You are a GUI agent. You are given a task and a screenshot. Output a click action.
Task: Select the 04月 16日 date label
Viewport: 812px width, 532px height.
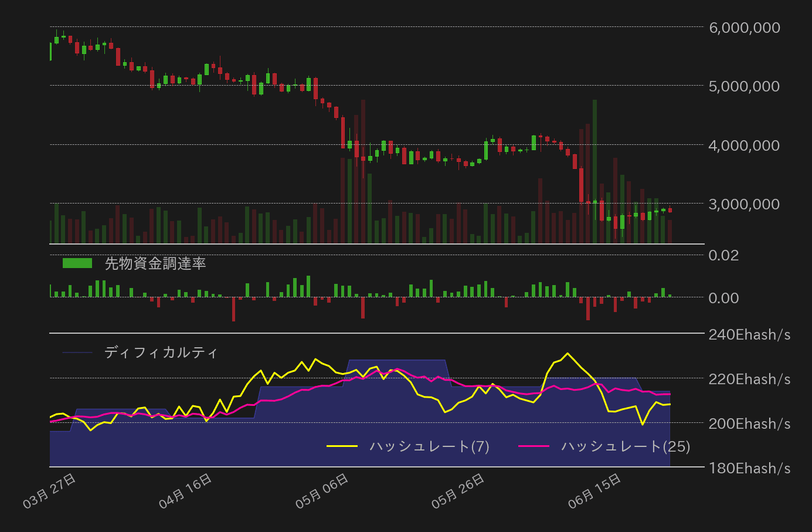click(186, 491)
